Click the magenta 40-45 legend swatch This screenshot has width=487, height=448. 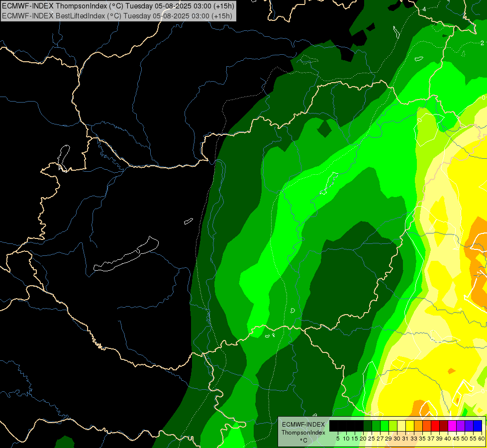coord(452,426)
